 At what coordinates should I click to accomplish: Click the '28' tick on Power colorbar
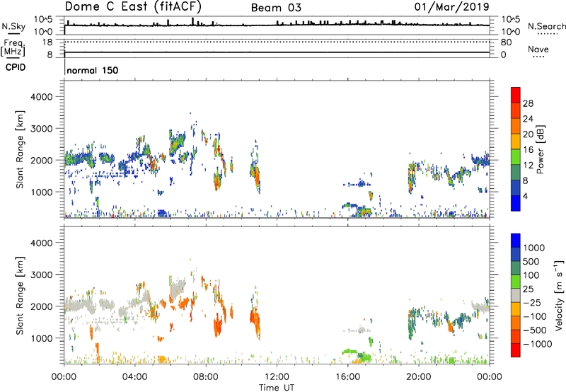(528, 103)
